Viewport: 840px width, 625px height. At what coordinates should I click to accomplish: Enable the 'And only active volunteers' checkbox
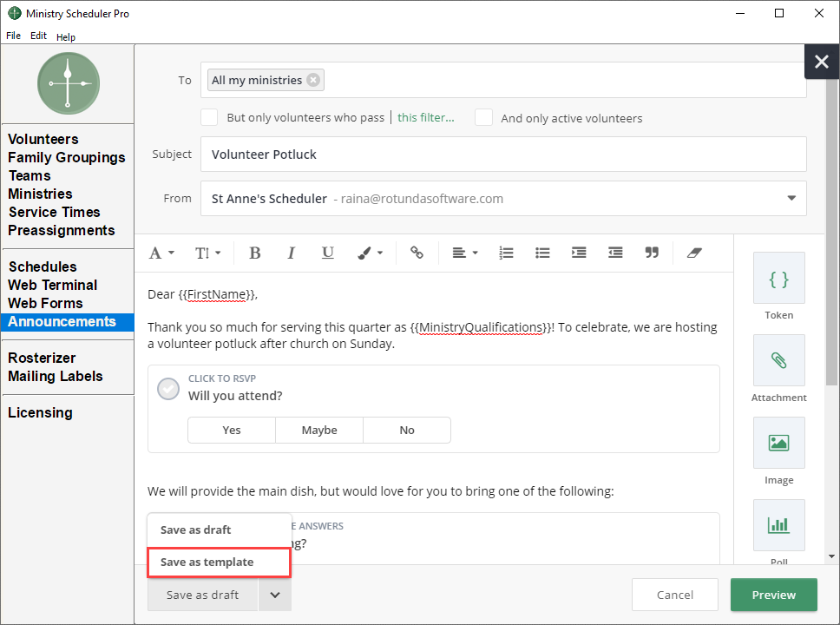[483, 117]
